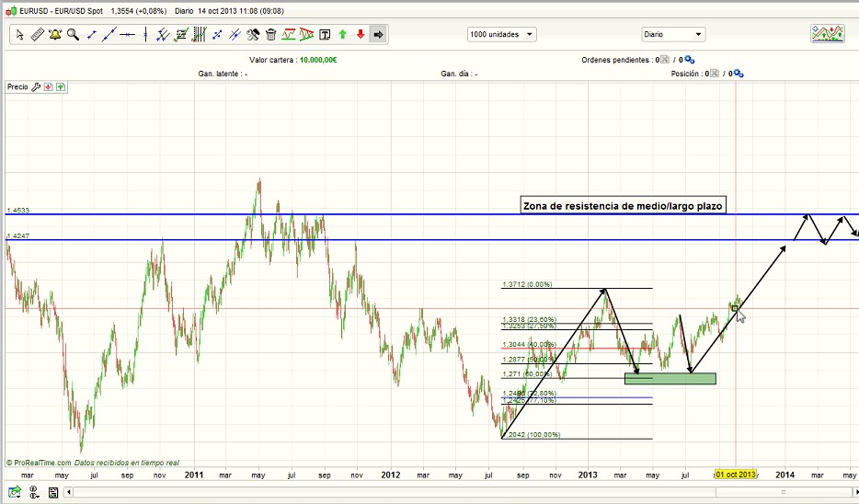Viewport: 859px width, 504px height.
Task: Click the Posición list icon
Action: tap(715, 74)
